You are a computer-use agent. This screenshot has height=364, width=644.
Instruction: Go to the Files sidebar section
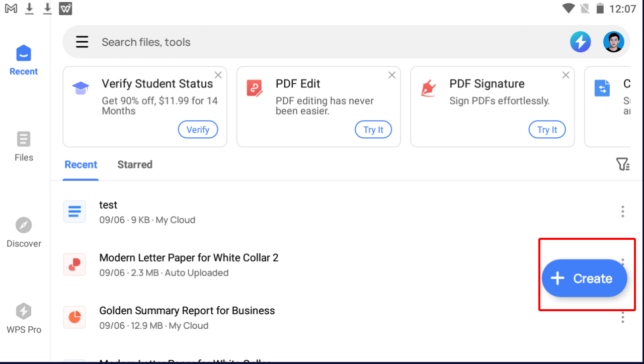pyautogui.click(x=24, y=146)
